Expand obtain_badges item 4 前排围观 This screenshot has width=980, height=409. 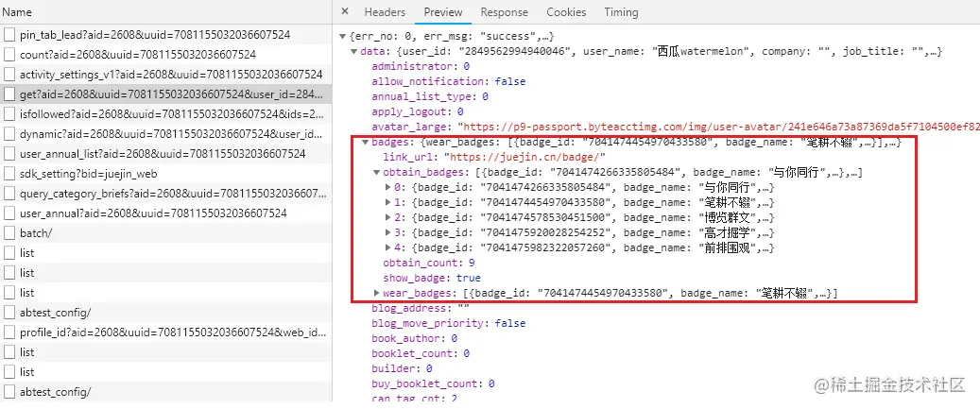coord(388,247)
